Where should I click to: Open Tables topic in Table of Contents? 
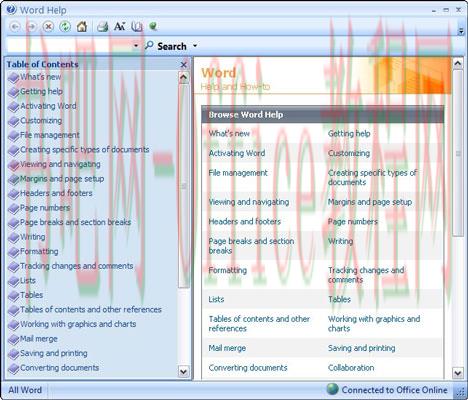click(32, 295)
